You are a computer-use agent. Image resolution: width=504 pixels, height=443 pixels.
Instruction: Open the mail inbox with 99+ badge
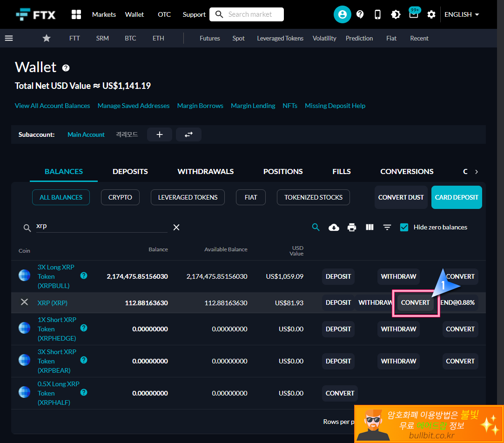pyautogui.click(x=414, y=13)
